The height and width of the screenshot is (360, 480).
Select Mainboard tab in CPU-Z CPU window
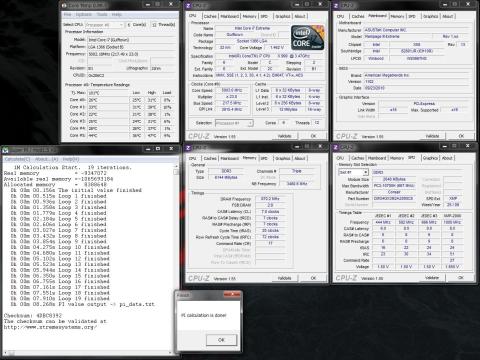pyautogui.click(x=230, y=16)
